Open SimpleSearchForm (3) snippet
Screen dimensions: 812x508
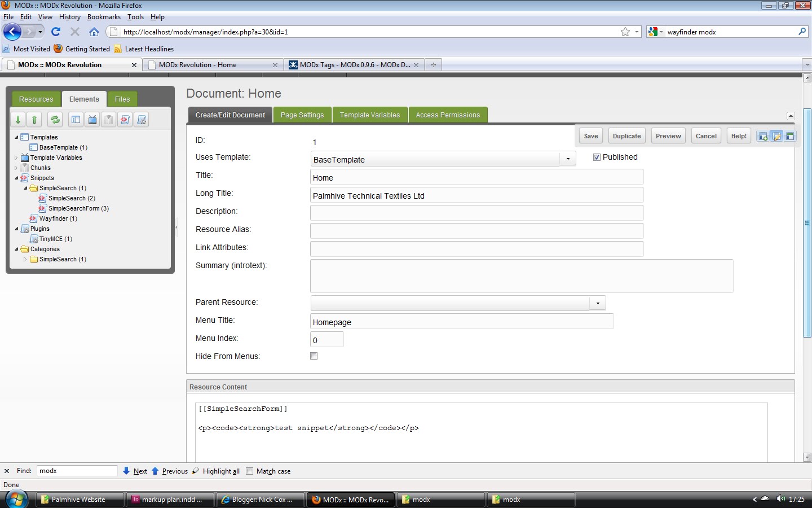coord(78,208)
